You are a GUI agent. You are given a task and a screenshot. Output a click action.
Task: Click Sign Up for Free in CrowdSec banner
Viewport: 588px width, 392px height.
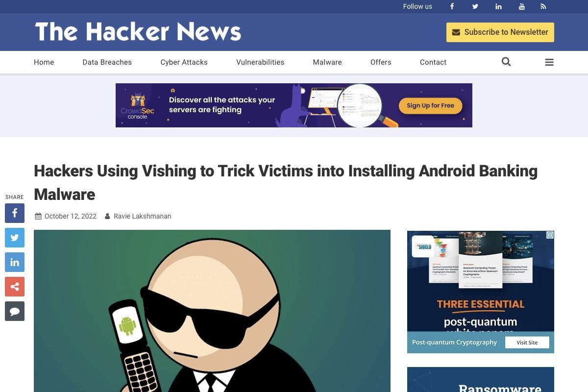(430, 105)
